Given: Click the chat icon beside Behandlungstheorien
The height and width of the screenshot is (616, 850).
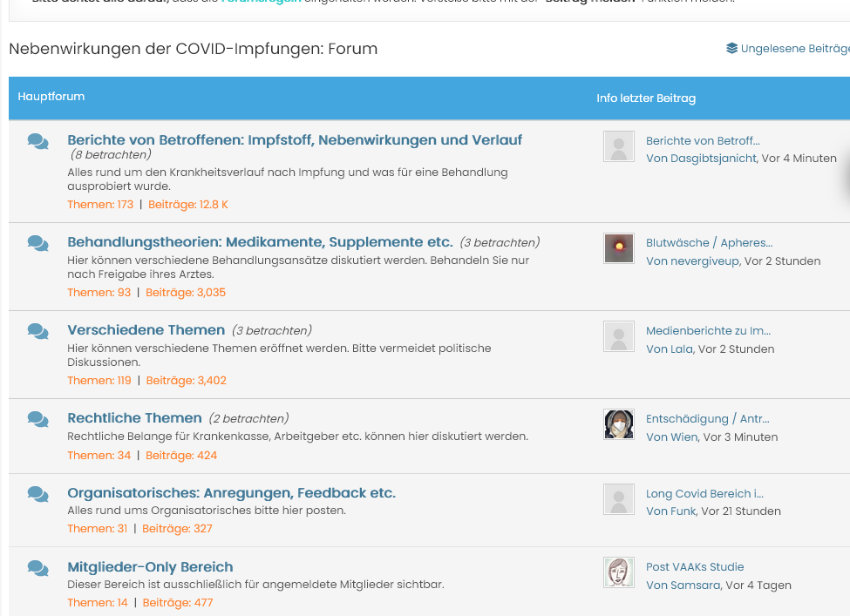Looking at the screenshot, I should 37,243.
